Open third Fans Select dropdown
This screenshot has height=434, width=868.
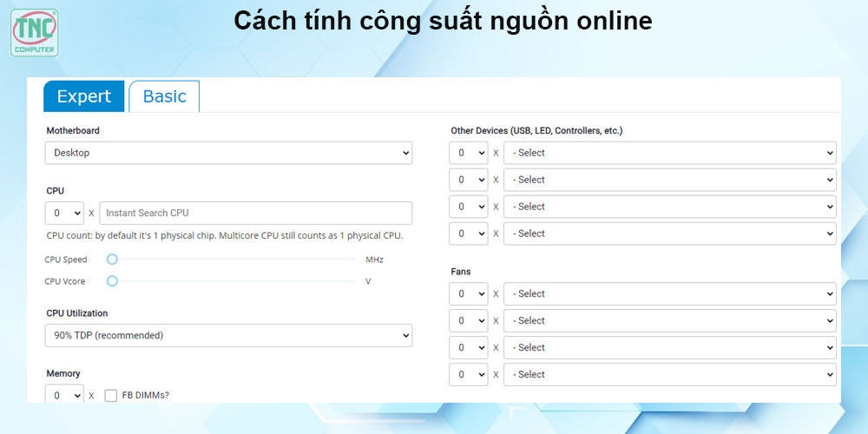670,348
